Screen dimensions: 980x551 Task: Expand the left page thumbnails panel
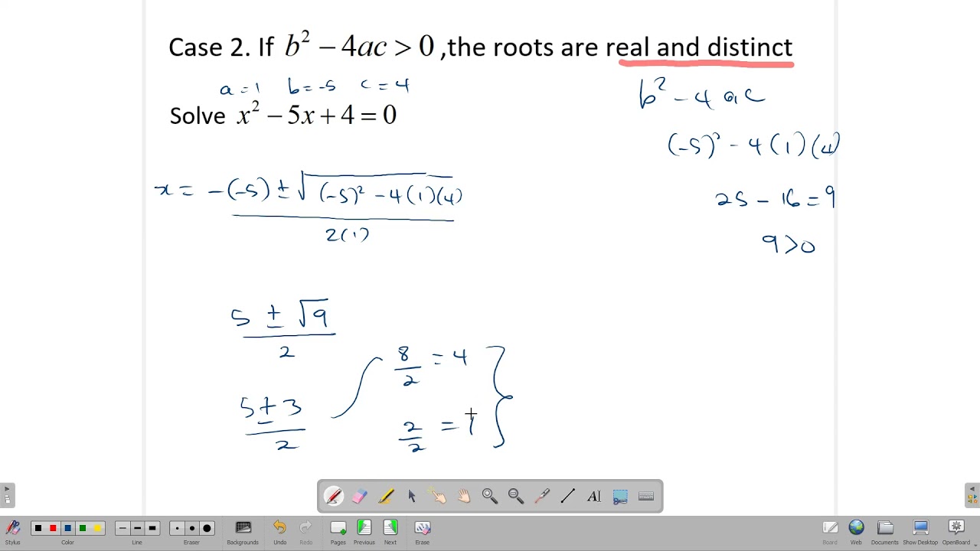[7, 495]
